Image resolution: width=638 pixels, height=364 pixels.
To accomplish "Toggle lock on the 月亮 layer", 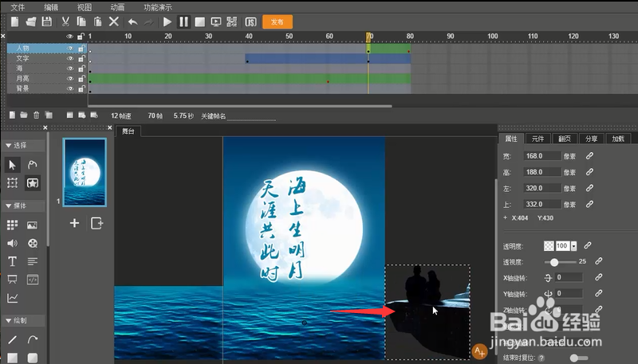I will (x=81, y=78).
